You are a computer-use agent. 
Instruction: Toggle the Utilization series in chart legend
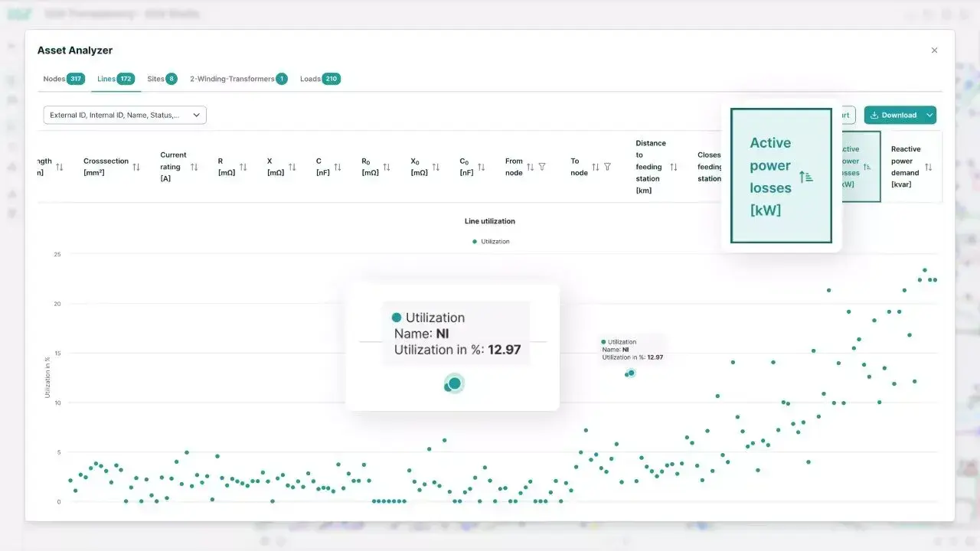[x=490, y=242]
